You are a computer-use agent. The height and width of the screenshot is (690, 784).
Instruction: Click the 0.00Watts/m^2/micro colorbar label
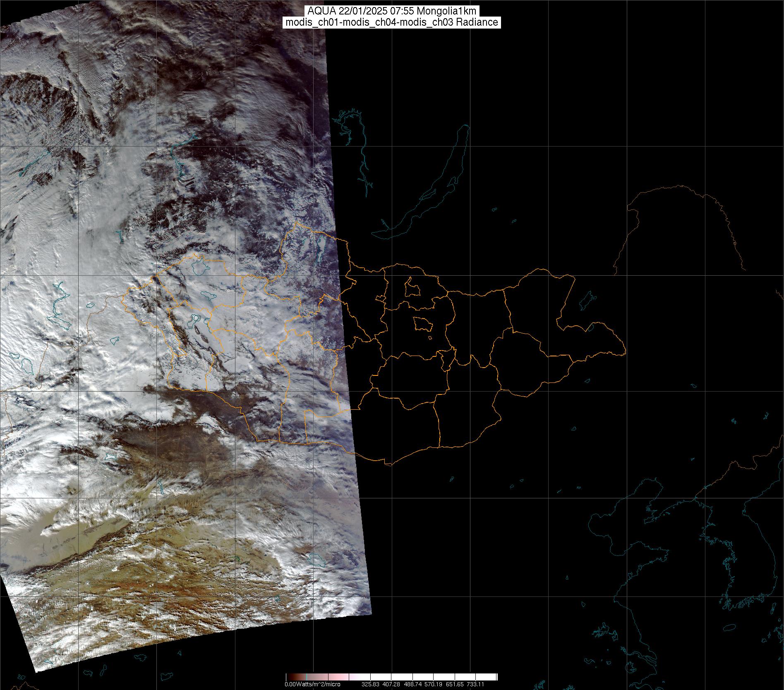point(312,684)
